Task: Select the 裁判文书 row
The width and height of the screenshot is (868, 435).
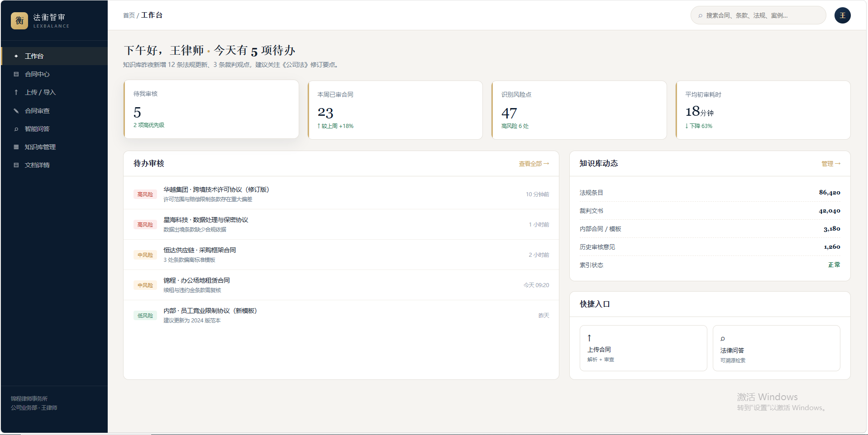Action: pos(710,211)
